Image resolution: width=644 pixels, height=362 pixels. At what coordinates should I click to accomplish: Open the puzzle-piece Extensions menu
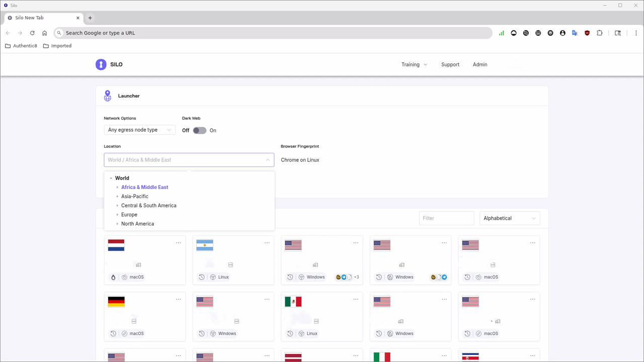(x=600, y=33)
